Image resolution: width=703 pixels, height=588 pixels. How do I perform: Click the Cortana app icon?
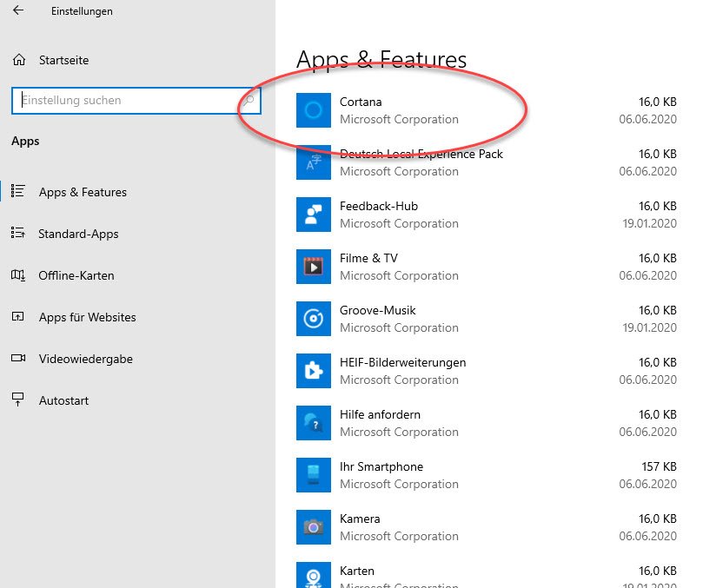click(x=314, y=110)
